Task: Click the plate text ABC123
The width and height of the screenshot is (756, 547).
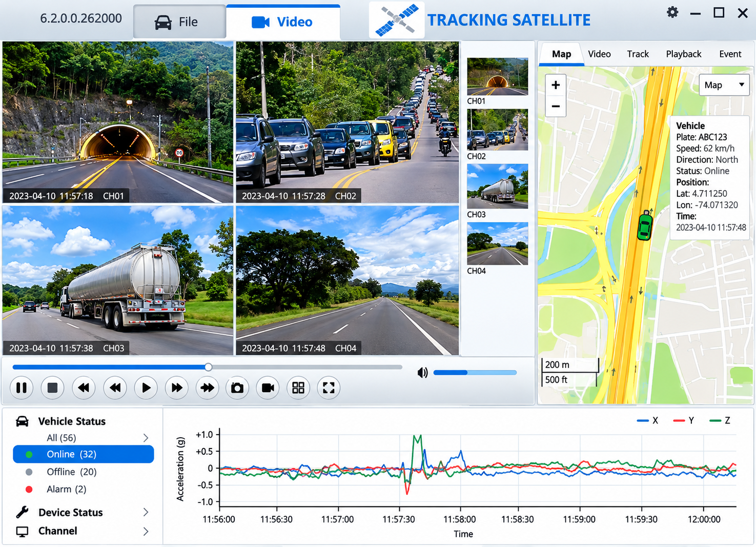Action: (712, 137)
